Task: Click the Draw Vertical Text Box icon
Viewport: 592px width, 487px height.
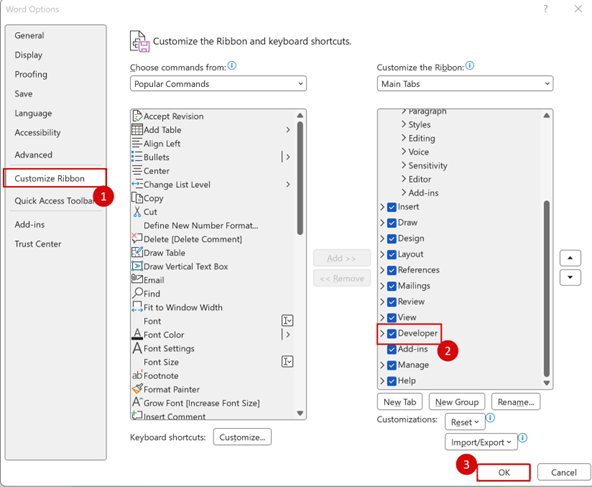Action: (137, 266)
